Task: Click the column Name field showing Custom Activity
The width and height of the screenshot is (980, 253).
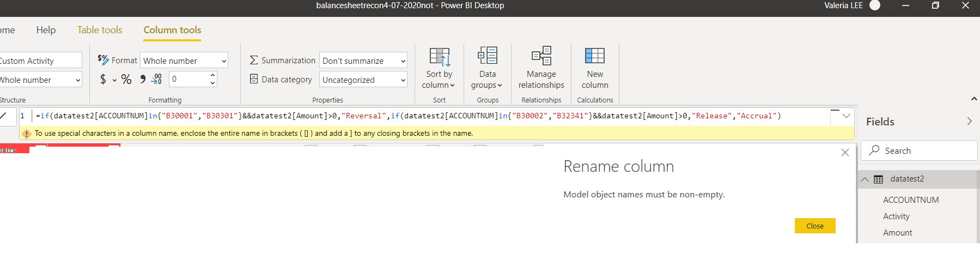Action: tap(40, 61)
